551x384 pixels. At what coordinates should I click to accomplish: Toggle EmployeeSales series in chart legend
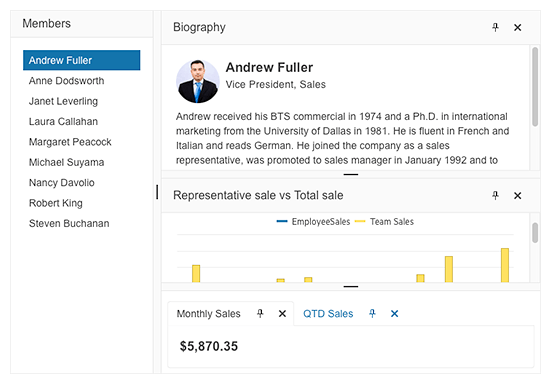(313, 222)
